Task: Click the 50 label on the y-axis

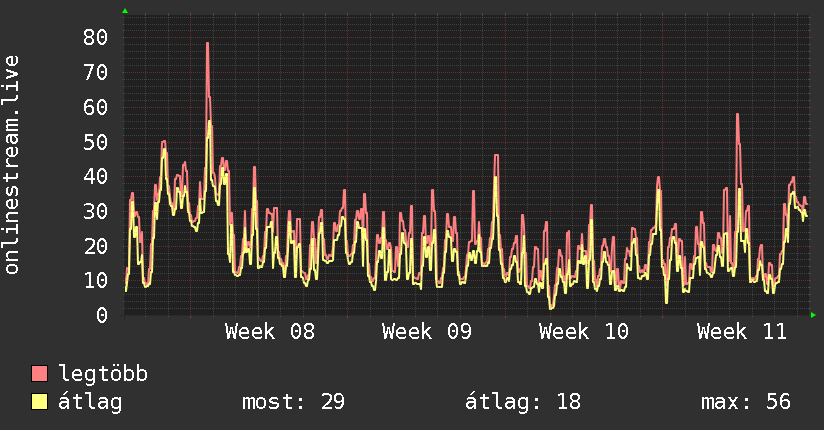Action: pos(95,142)
